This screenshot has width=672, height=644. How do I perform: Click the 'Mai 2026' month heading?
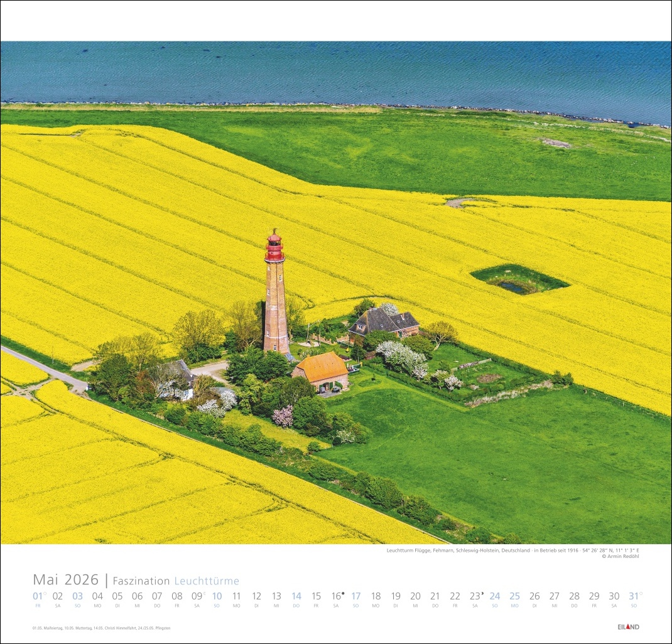[x=65, y=579]
